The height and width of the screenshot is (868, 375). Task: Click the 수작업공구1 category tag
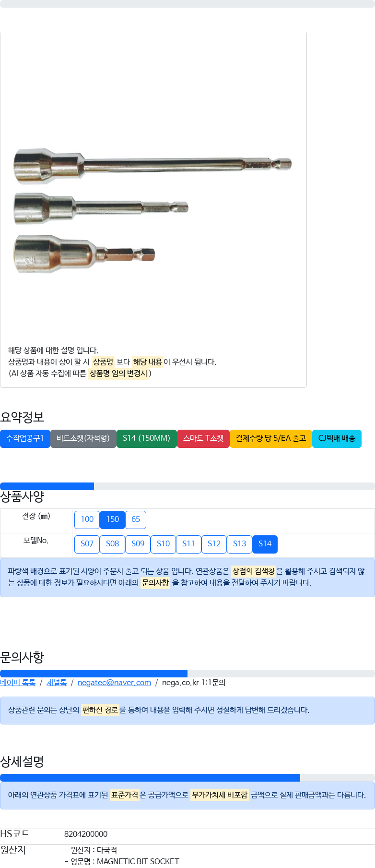tap(25, 438)
